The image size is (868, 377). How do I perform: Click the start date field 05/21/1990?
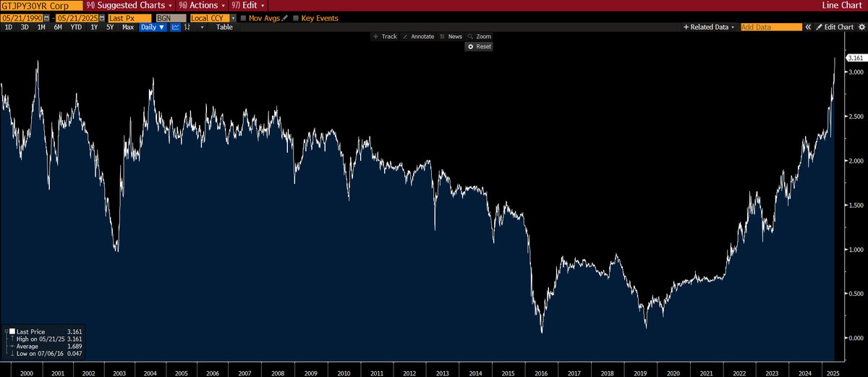coord(22,18)
